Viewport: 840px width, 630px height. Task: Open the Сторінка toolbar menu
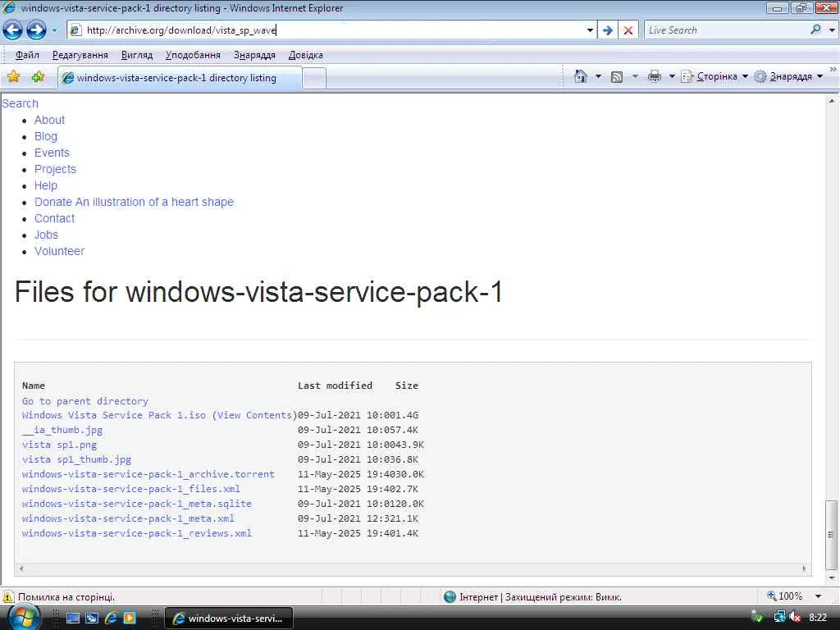(714, 76)
